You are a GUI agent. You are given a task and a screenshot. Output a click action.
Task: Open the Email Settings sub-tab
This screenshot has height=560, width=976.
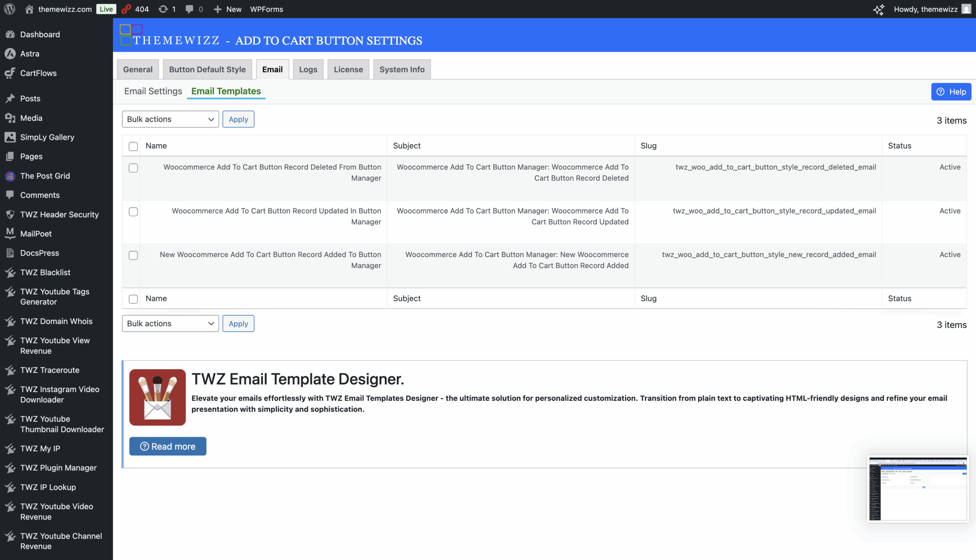(153, 91)
